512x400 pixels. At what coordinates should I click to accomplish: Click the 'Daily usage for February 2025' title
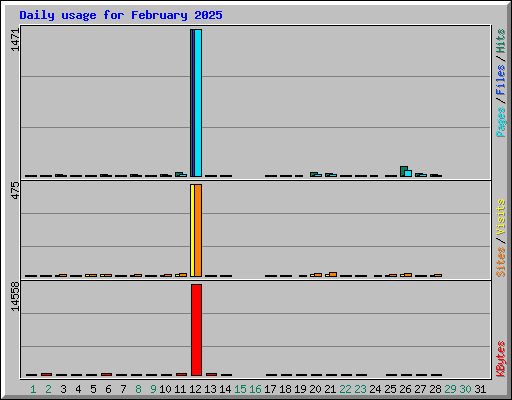[x=121, y=15]
